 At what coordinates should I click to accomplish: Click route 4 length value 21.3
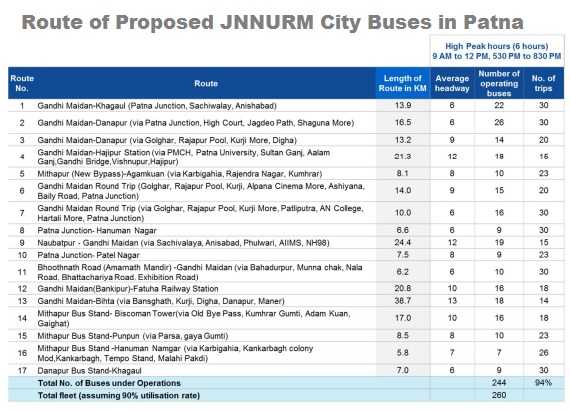[x=403, y=157]
